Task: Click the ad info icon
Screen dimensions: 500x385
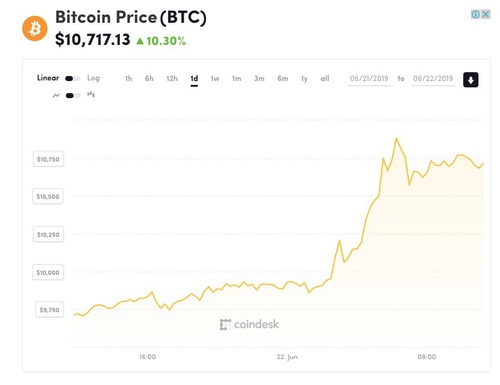Action: (476, 14)
